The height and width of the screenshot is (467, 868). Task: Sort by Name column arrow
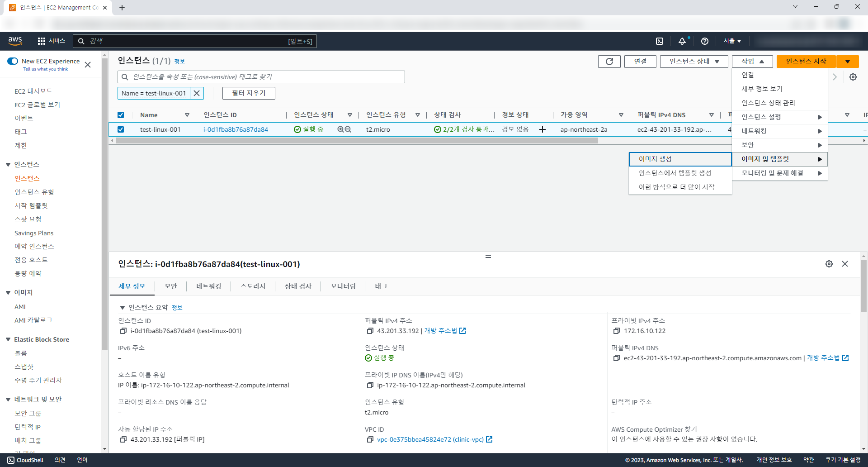(x=187, y=115)
